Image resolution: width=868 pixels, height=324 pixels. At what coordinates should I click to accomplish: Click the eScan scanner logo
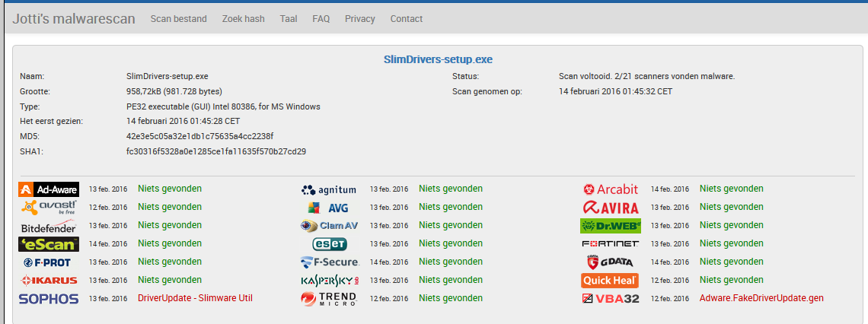49,244
